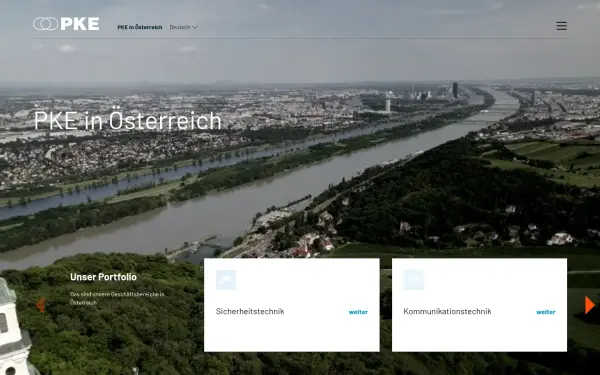Click the Geschäftsbereiche description text

tap(117, 298)
